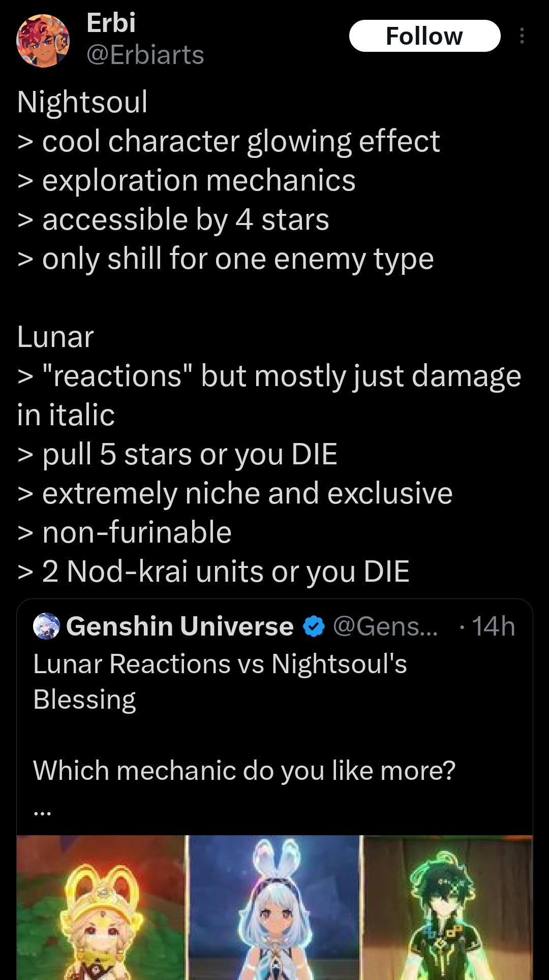
Task: Tap Genshin Universe's small avatar icon
Action: click(46, 626)
